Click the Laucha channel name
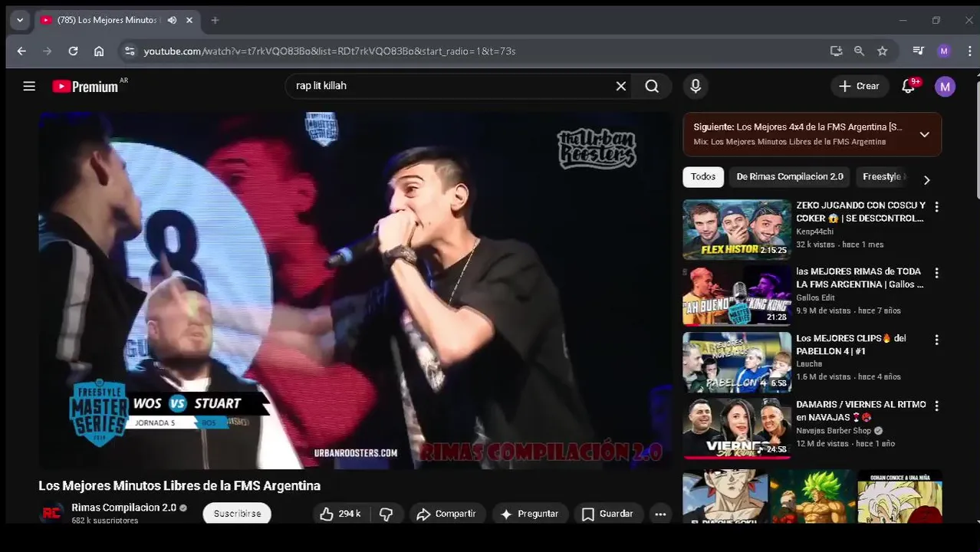Image resolution: width=980 pixels, height=552 pixels. point(809,364)
